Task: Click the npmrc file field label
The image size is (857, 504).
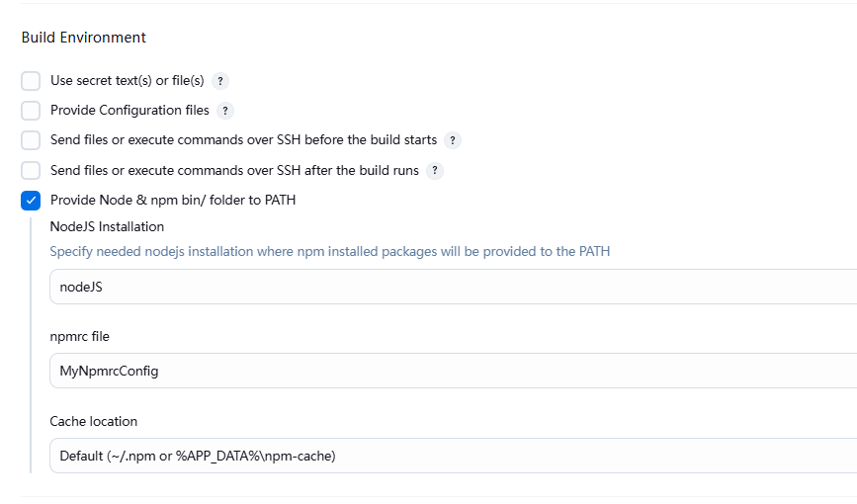Action: coord(79,336)
